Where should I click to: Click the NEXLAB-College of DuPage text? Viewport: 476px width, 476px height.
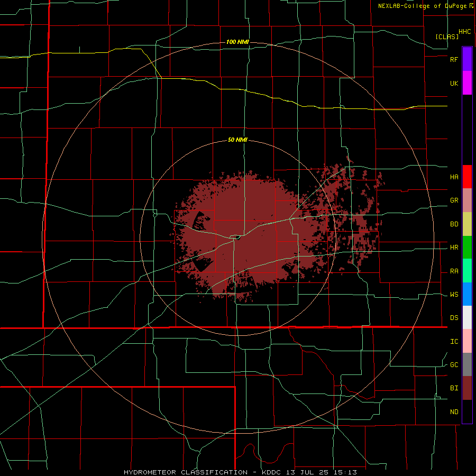coord(423,6)
